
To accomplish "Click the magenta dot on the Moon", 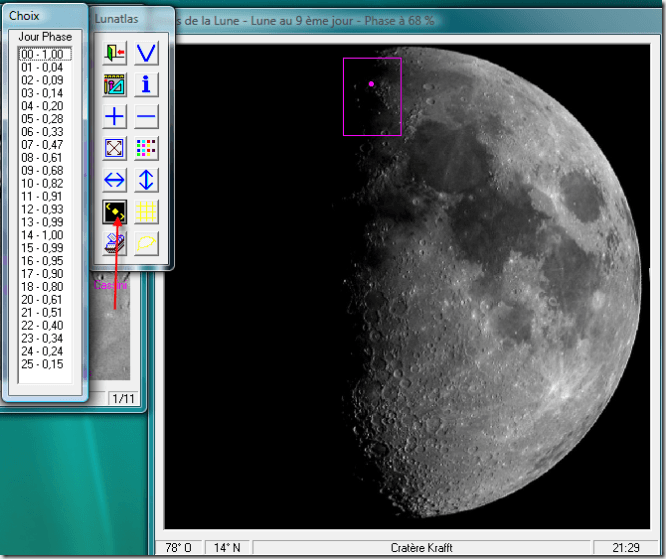I will click(x=371, y=84).
